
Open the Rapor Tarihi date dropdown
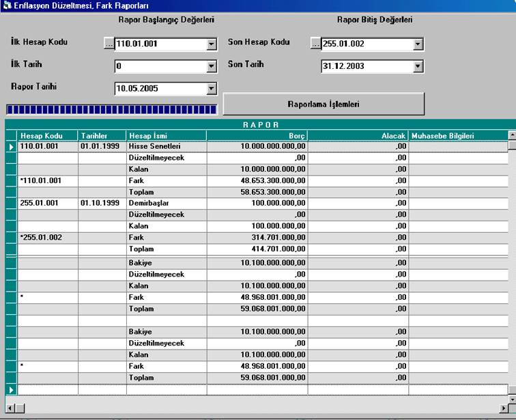pos(211,88)
